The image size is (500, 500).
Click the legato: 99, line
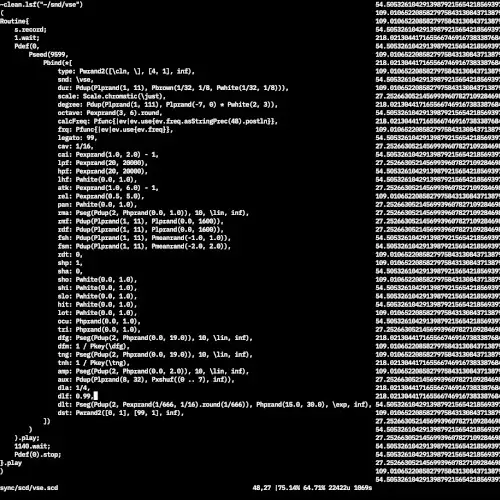77,138
